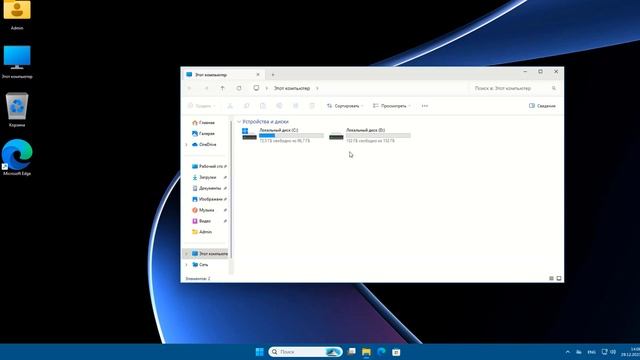Open Microsoft Store from taskbar
This screenshot has width=640, height=360.
click(x=396, y=352)
